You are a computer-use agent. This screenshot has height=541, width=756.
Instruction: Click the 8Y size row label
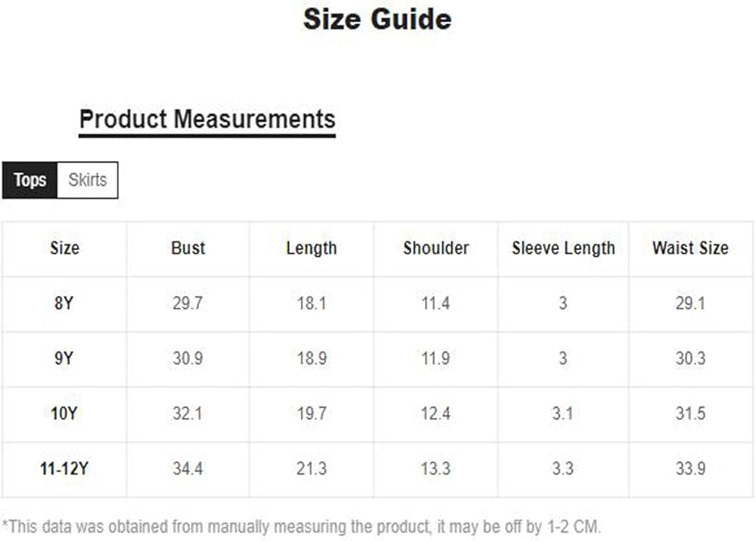click(64, 304)
